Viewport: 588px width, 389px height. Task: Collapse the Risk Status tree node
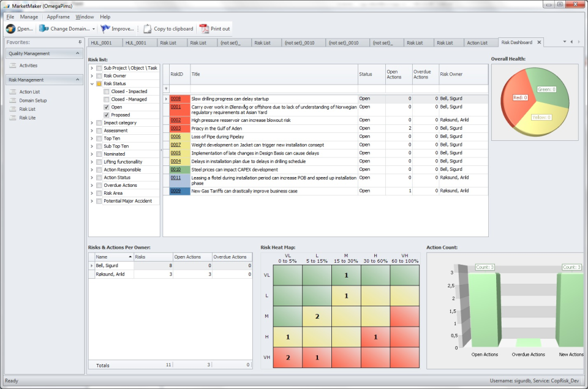[x=92, y=83]
